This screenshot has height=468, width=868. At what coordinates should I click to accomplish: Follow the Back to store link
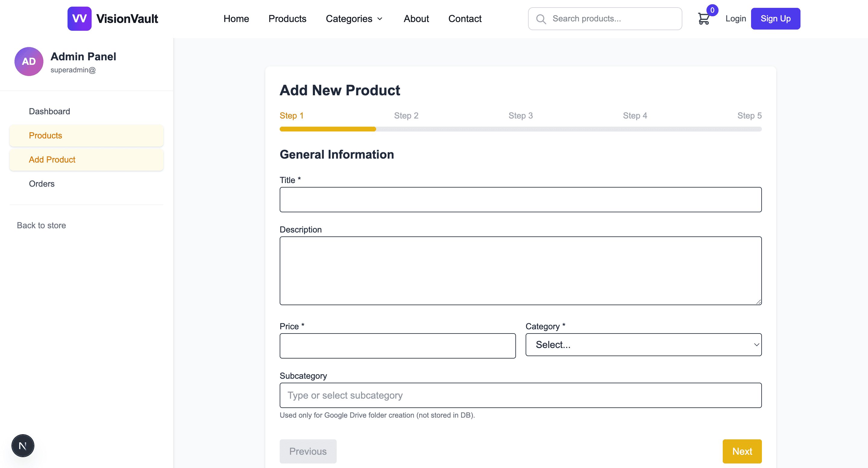41,225
